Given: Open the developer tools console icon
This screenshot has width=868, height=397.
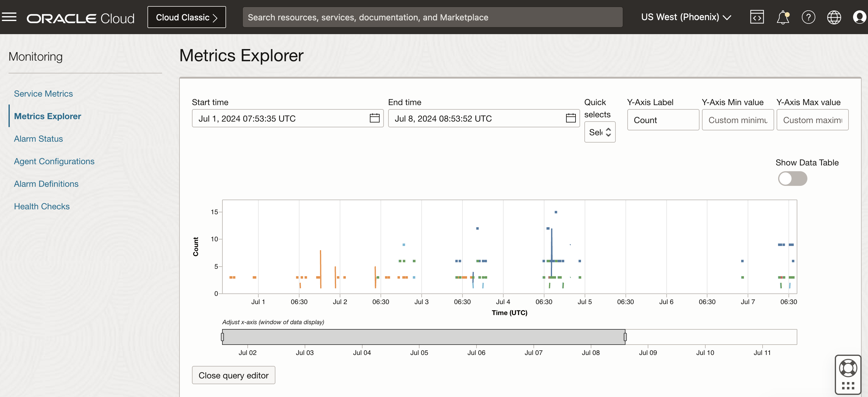Looking at the screenshot, I should click(x=757, y=17).
